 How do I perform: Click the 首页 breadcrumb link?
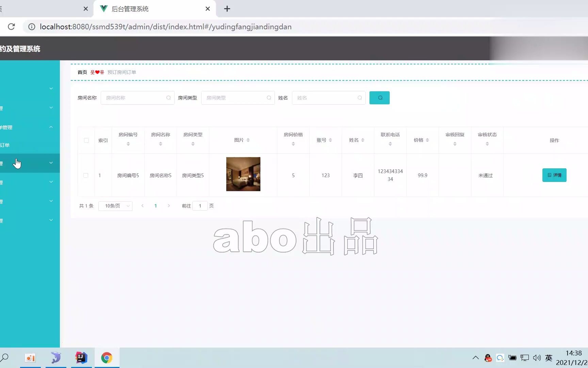(82, 72)
